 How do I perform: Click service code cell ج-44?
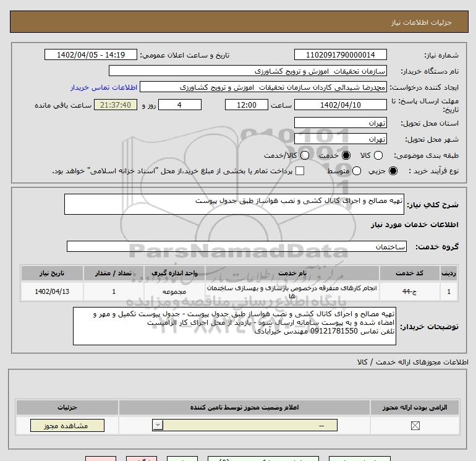tap(409, 291)
